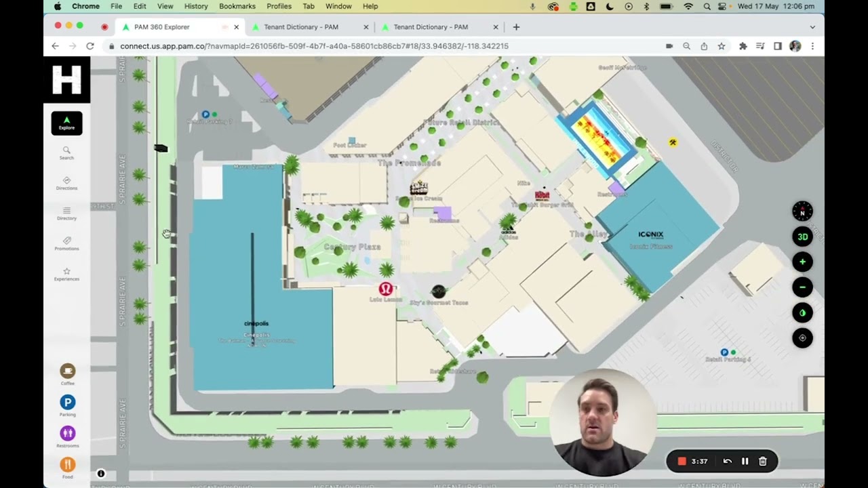Screen dimensions: 868x488
Task: Click the Iconix Fitness logo on map
Action: tap(650, 235)
